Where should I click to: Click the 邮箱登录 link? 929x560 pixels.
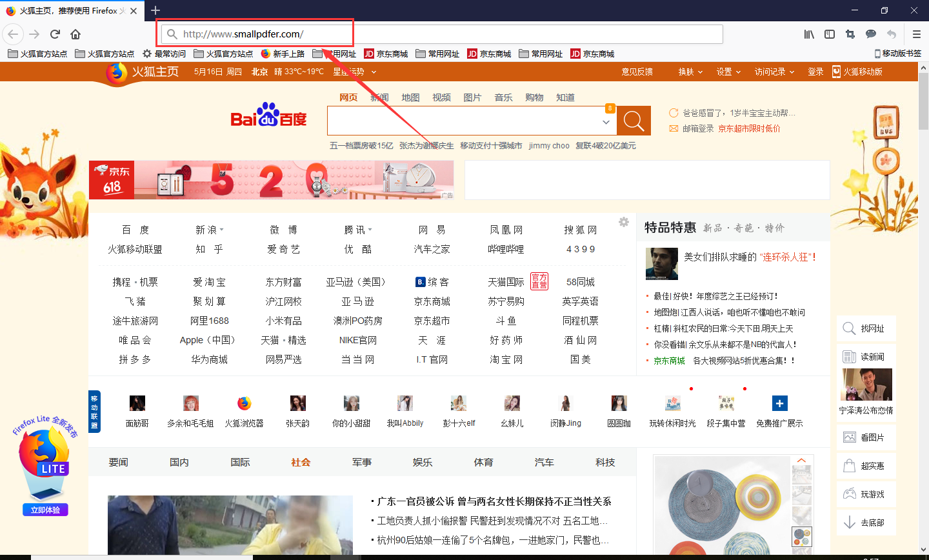click(698, 128)
